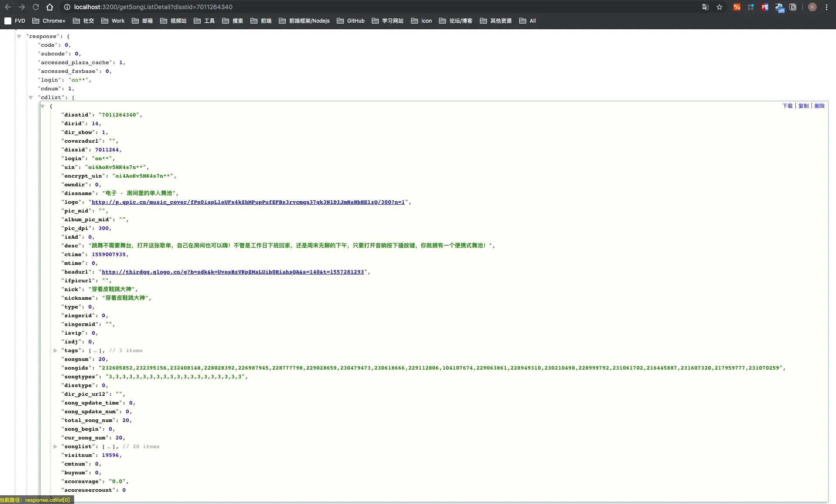This screenshot has width=836, height=504.
Task: Expand the "tags" 3 items array
Action: (55, 350)
